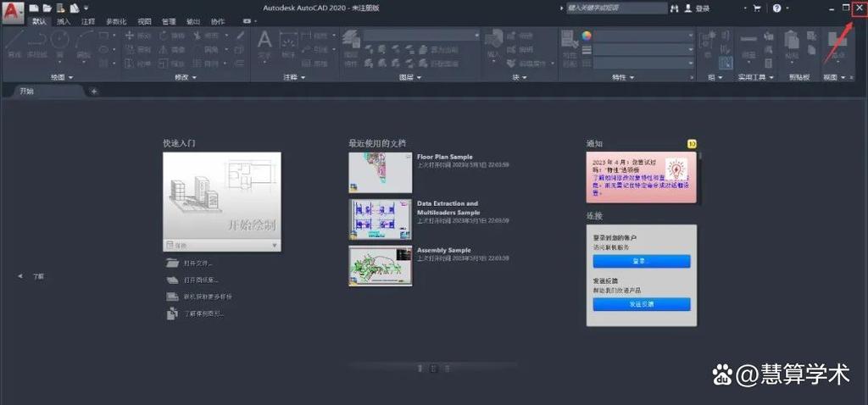Click the New file icon in quick access toolbar
868x405 pixels.
[35, 8]
